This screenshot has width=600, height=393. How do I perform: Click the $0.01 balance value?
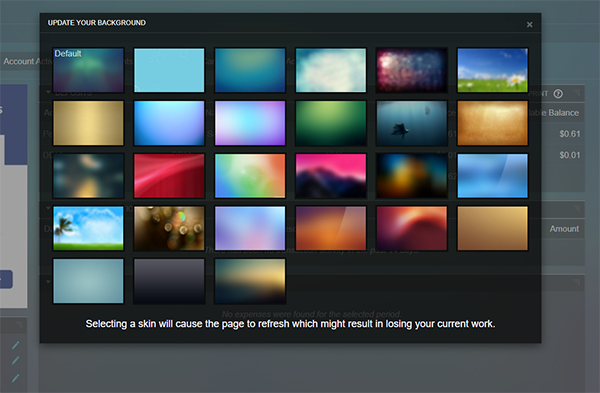tap(569, 155)
